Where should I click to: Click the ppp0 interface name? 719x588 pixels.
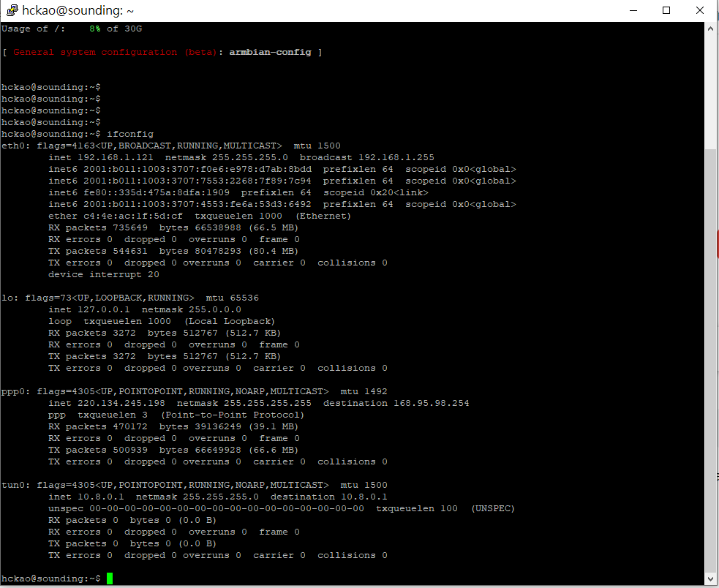pyautogui.click(x=13, y=391)
